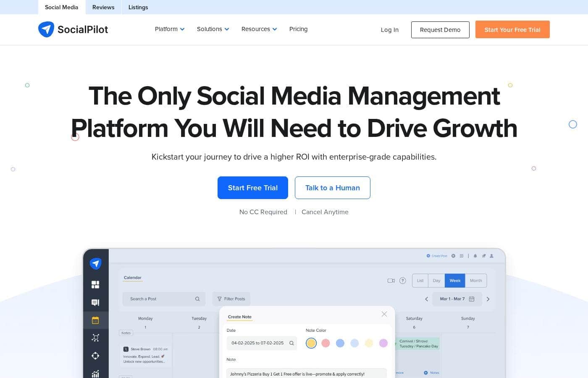Select the Social Media top tab

[62, 7]
